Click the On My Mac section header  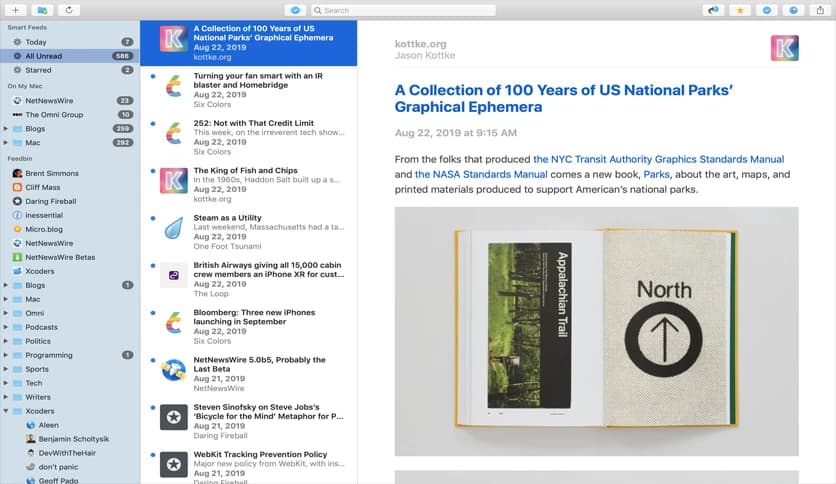[x=25, y=86]
